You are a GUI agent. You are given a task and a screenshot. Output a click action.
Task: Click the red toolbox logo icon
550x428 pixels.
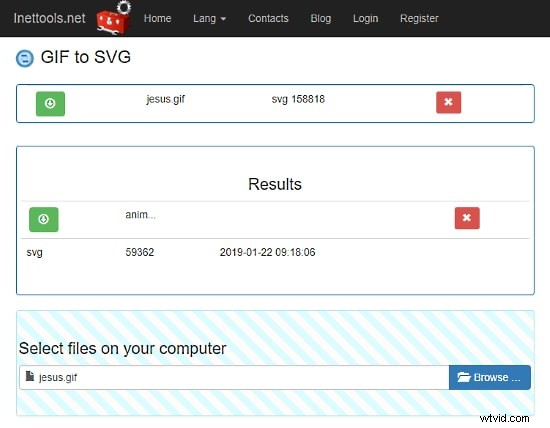(113, 18)
